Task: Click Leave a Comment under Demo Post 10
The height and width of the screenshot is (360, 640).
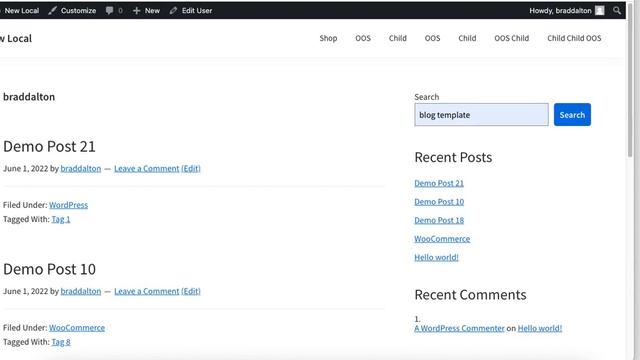Action: (147, 291)
